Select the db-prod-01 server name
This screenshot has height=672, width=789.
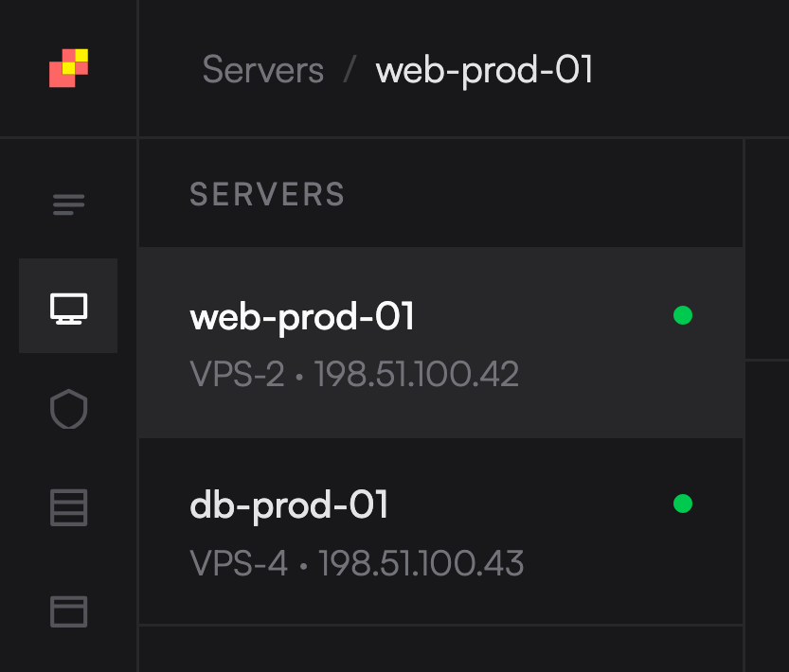[x=289, y=505]
